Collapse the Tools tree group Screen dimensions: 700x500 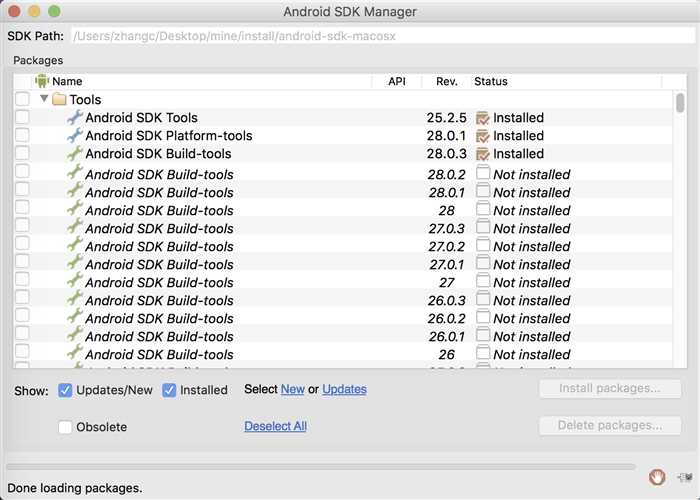point(44,98)
